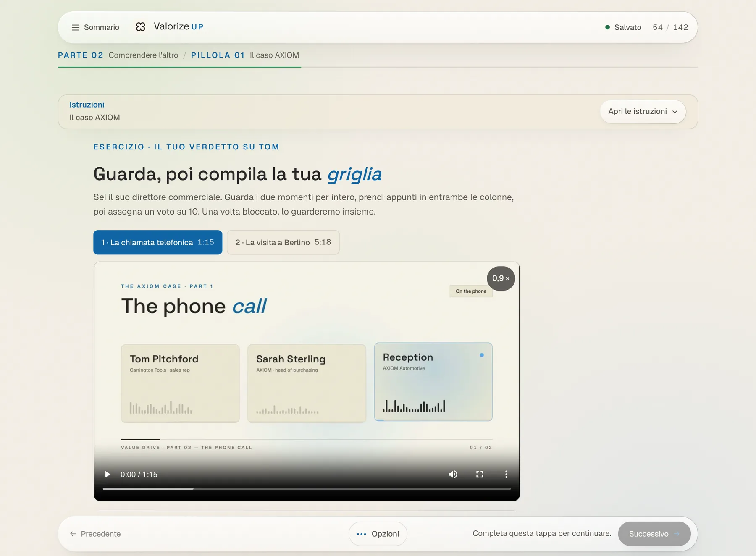
Task: Click the '01 / 02' slide counter
Action: pos(481,448)
